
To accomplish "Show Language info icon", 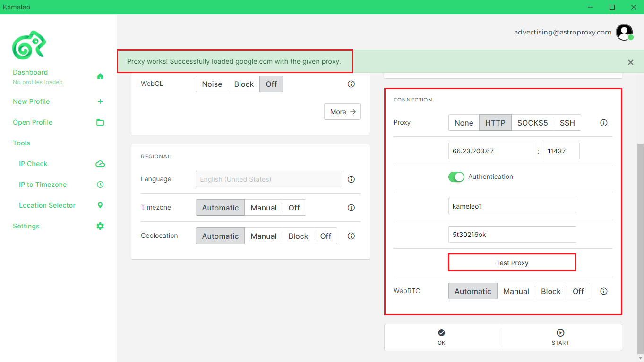I will point(351,179).
